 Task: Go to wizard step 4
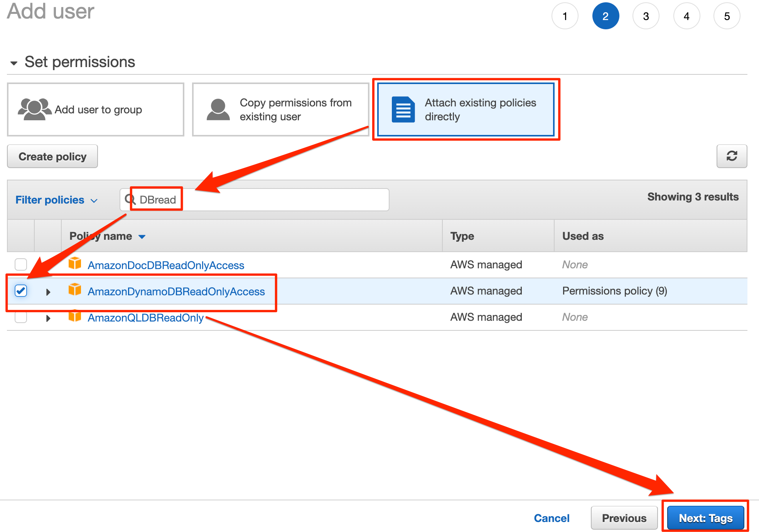(686, 16)
